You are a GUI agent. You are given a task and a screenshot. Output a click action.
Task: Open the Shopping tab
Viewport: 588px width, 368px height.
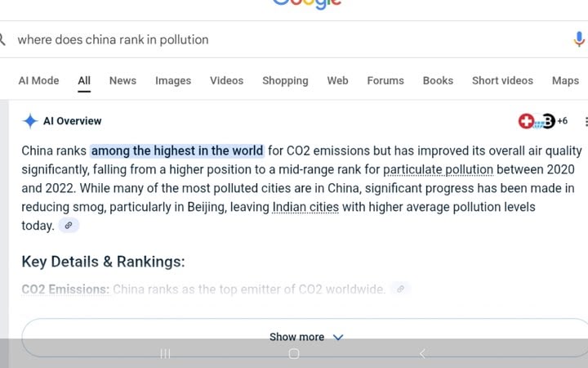[285, 81]
